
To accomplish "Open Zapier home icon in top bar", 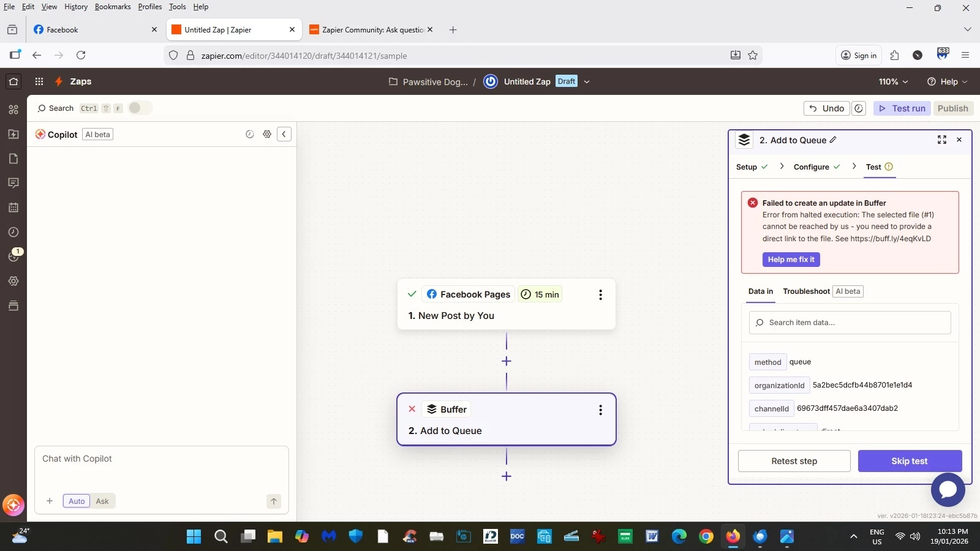I will [x=13, y=81].
